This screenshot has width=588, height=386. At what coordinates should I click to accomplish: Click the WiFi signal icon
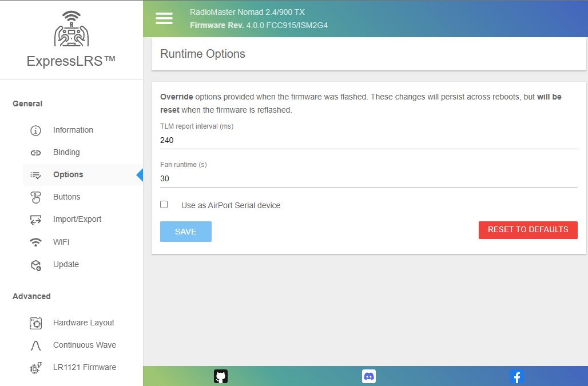(x=35, y=242)
